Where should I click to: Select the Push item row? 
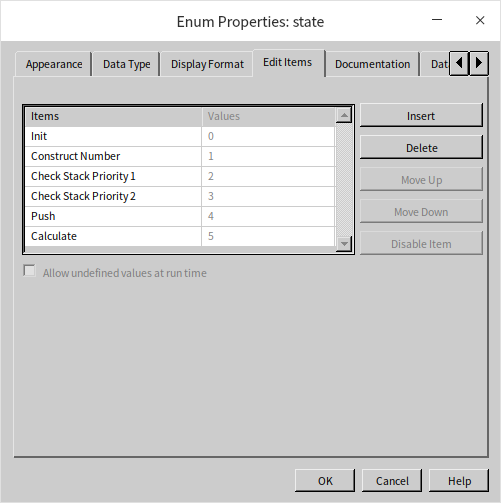click(180, 216)
